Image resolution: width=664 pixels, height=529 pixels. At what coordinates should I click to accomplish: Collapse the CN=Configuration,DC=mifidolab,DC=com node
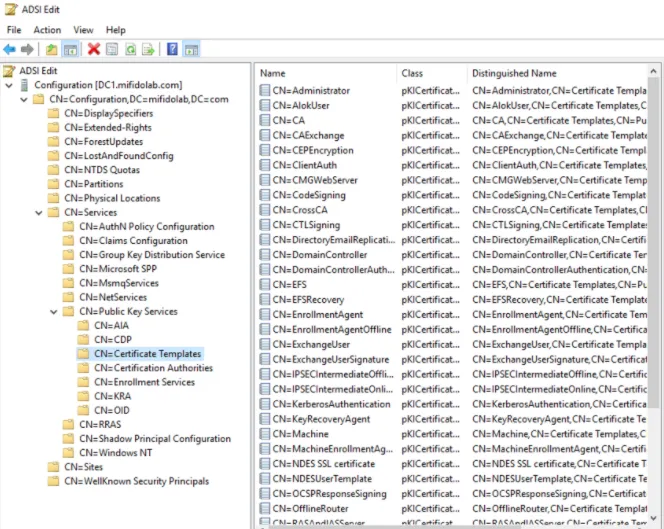pos(24,100)
